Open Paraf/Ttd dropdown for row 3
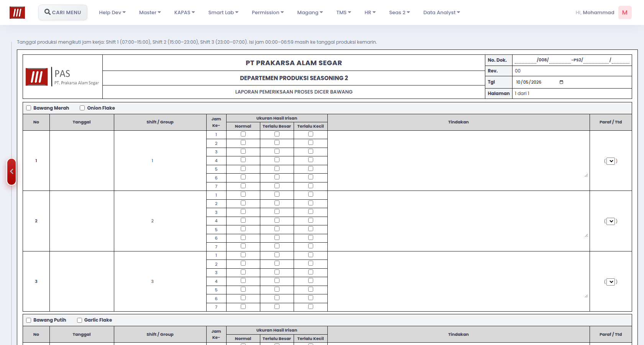 611,282
